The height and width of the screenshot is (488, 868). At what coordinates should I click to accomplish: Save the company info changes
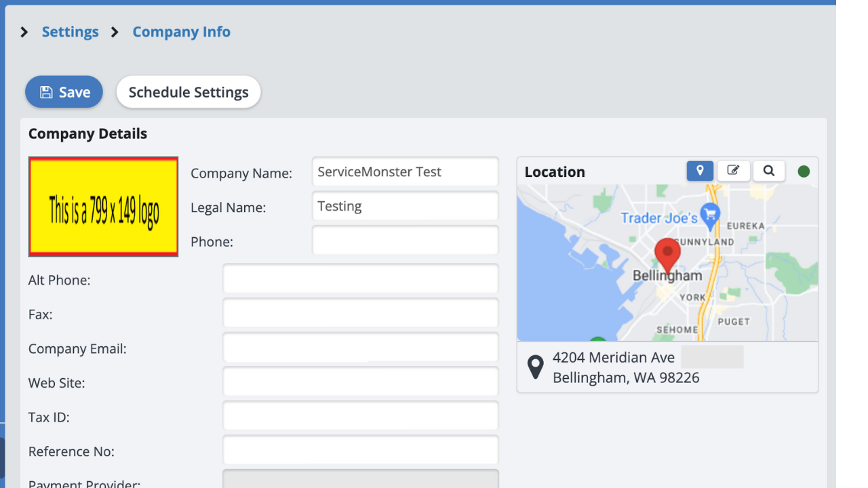click(x=64, y=92)
